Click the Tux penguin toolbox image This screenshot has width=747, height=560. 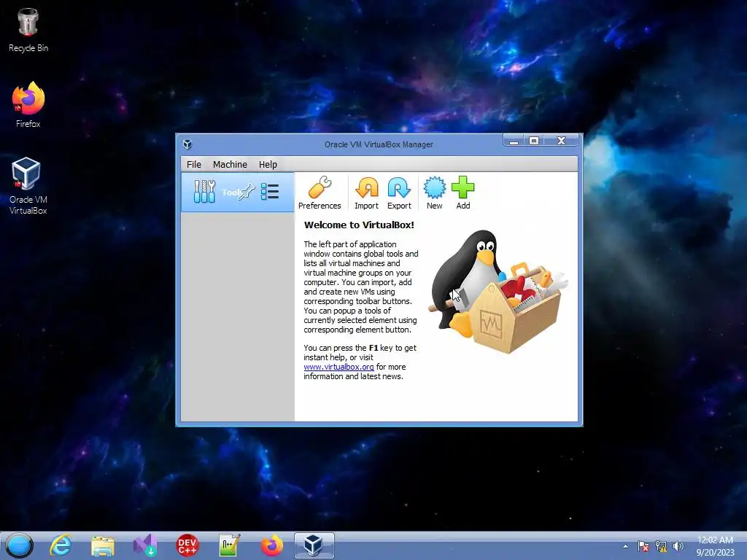coord(498,292)
